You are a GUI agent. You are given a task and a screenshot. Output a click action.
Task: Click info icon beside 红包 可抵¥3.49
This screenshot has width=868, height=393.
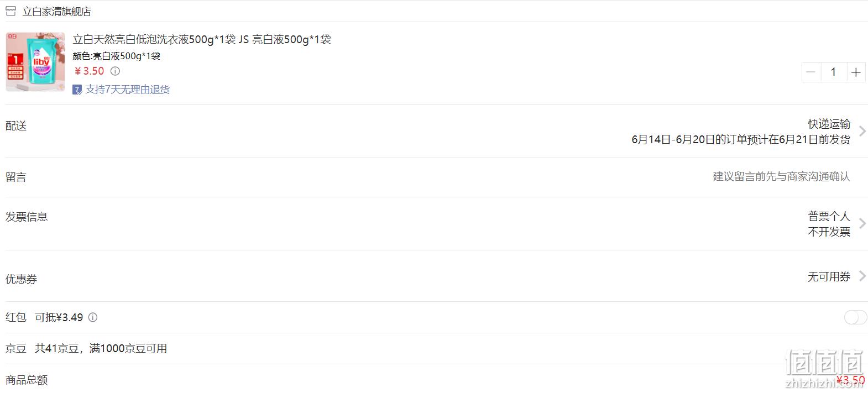pos(93,317)
